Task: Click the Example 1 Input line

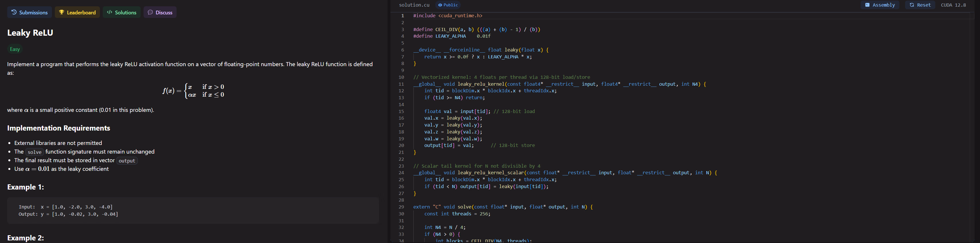Action: 65,207
